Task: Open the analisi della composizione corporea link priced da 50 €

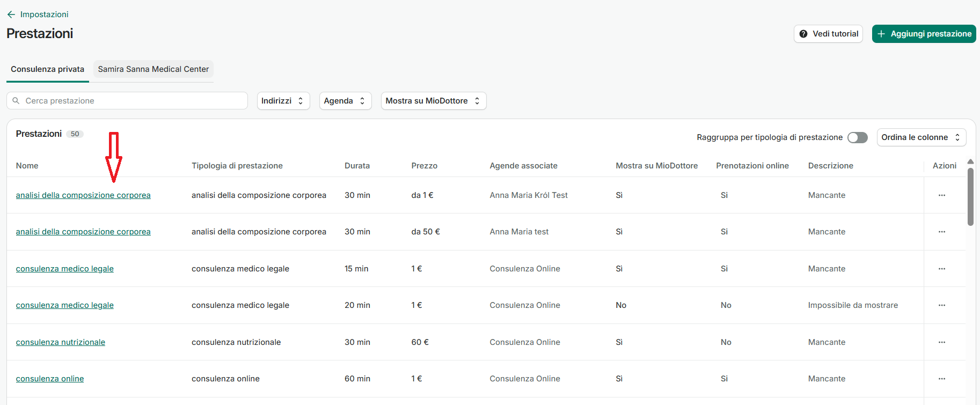Action: coord(83,232)
